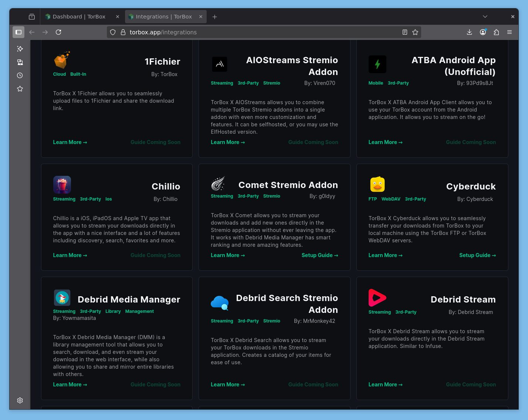The width and height of the screenshot is (528, 420).
Task: Click the AIOStreams Stremio Addon logo
Action: pos(220,64)
